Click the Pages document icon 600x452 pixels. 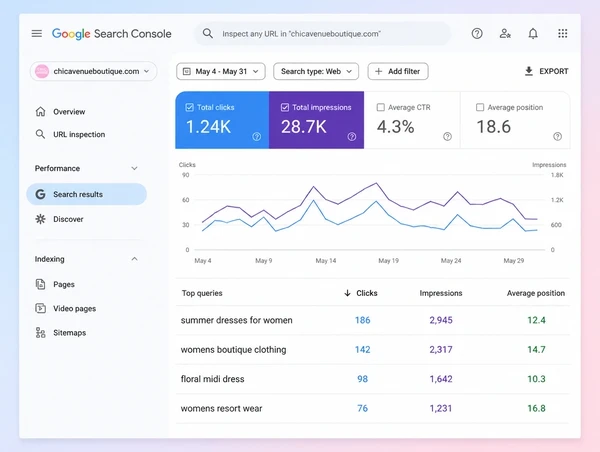(x=40, y=284)
